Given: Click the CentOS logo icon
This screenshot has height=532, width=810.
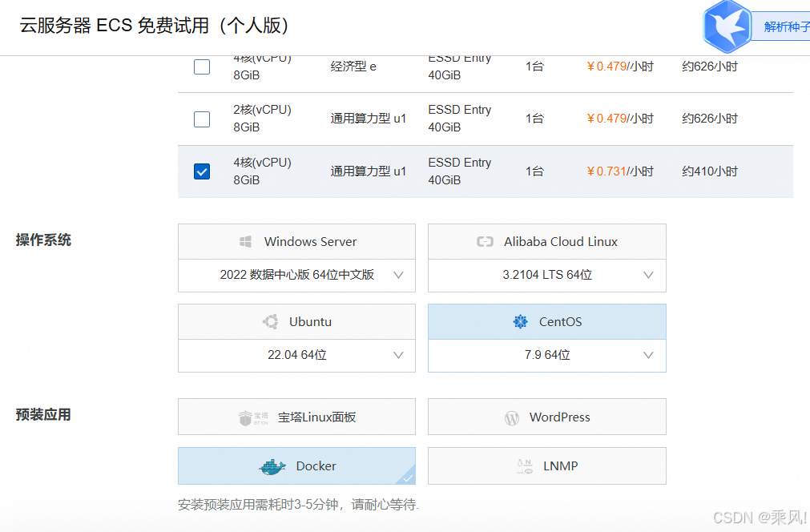Looking at the screenshot, I should point(520,322).
